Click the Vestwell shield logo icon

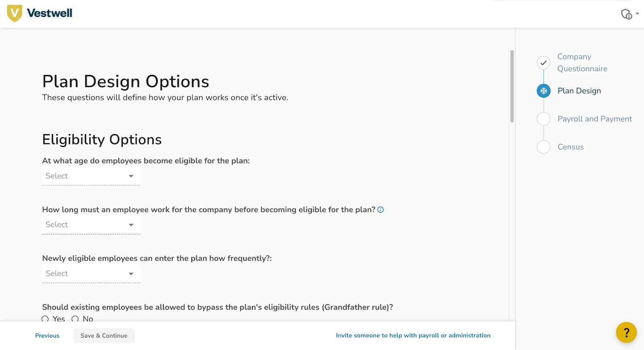[14, 13]
